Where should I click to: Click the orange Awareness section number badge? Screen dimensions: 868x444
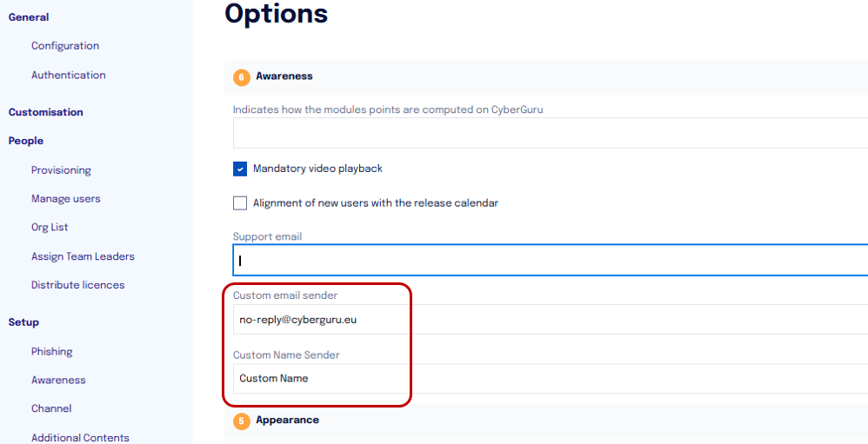pos(242,77)
